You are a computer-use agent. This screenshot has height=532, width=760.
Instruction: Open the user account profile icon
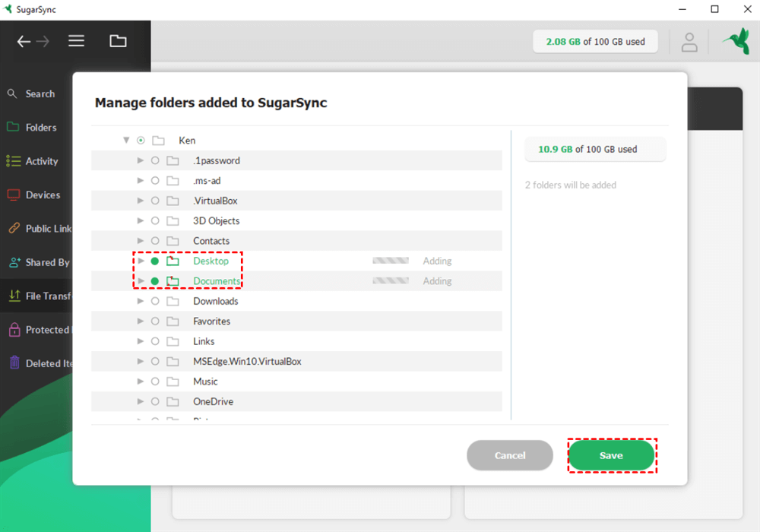tap(689, 42)
